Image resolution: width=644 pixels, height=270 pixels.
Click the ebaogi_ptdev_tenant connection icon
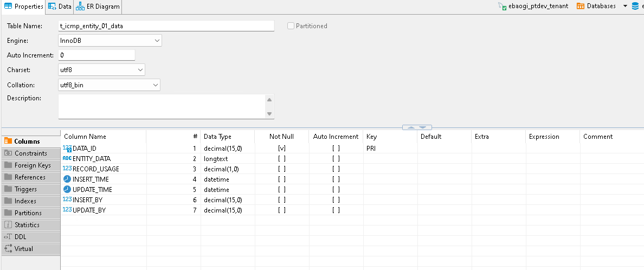pos(502,6)
